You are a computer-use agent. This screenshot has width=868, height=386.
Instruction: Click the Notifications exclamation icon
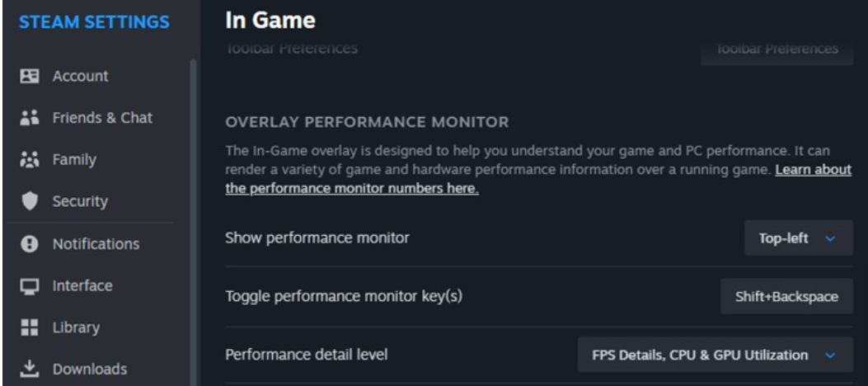(30, 243)
